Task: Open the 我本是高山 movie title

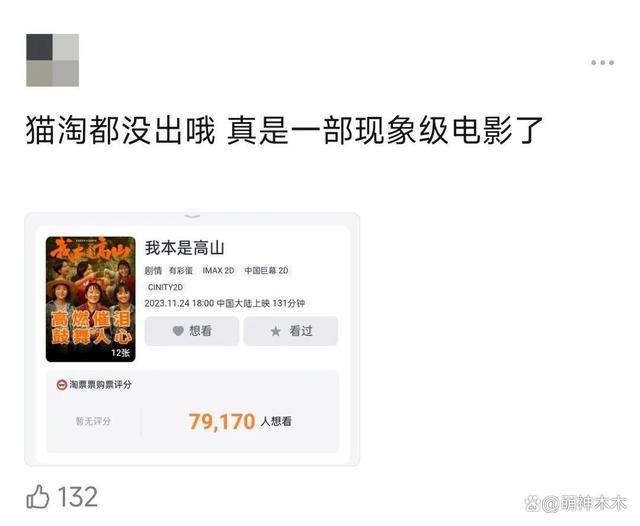Action: click(184, 248)
